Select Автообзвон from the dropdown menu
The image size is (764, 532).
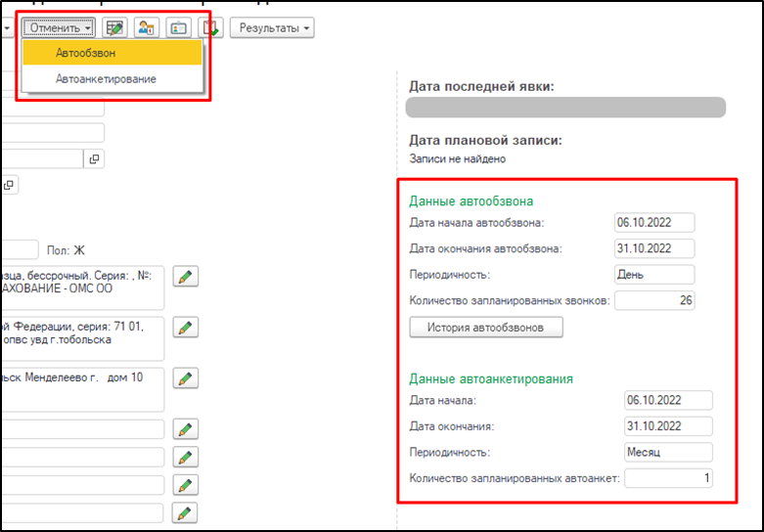[x=112, y=53]
